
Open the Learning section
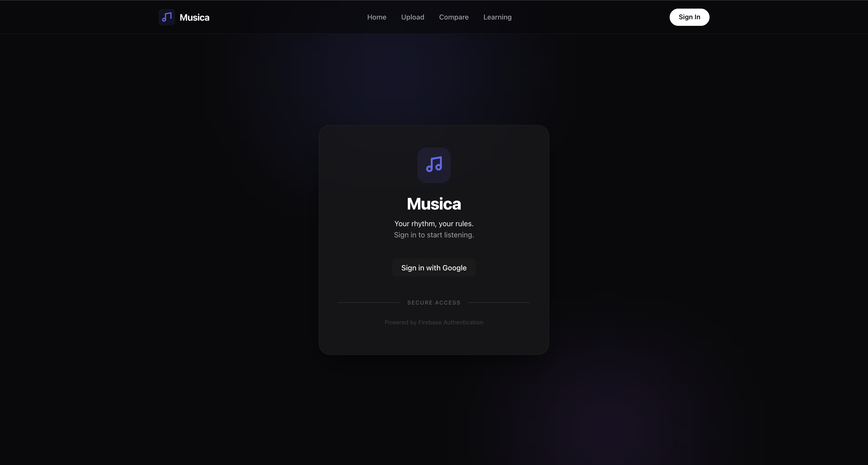tap(497, 17)
